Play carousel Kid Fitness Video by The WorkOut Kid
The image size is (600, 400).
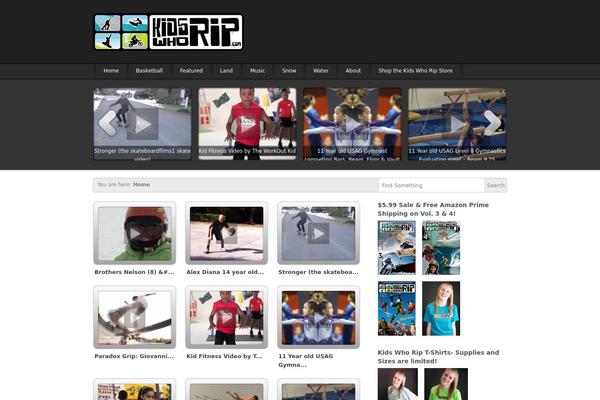[247, 124]
